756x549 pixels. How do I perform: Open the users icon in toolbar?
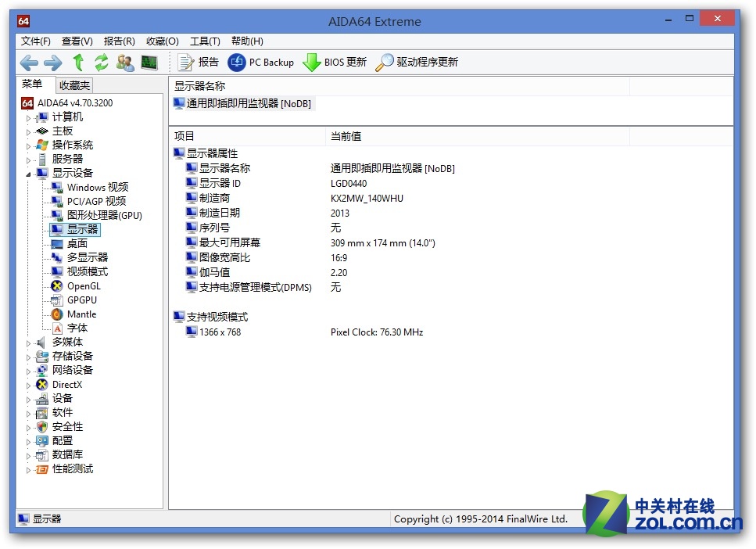125,63
